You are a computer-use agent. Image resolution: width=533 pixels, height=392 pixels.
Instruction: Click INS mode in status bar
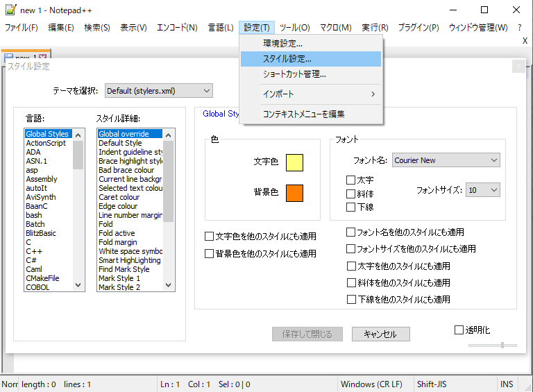point(507,384)
